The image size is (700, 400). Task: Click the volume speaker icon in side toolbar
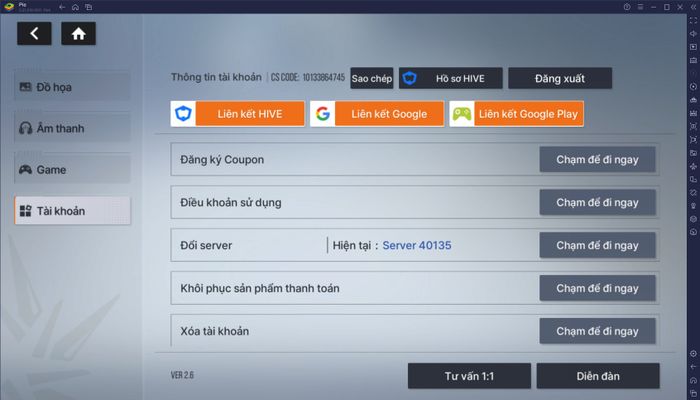click(x=693, y=33)
